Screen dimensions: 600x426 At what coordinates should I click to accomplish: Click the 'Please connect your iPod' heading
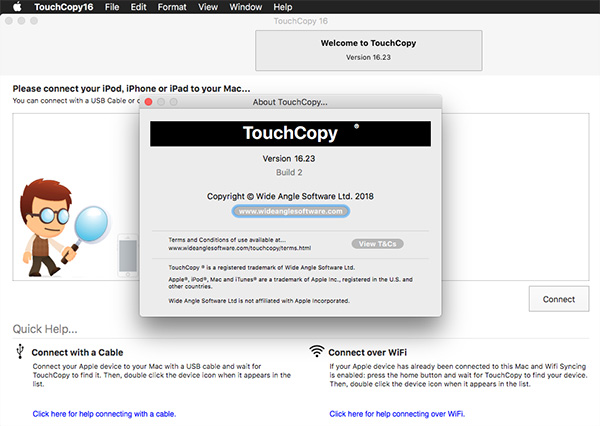[x=131, y=88]
